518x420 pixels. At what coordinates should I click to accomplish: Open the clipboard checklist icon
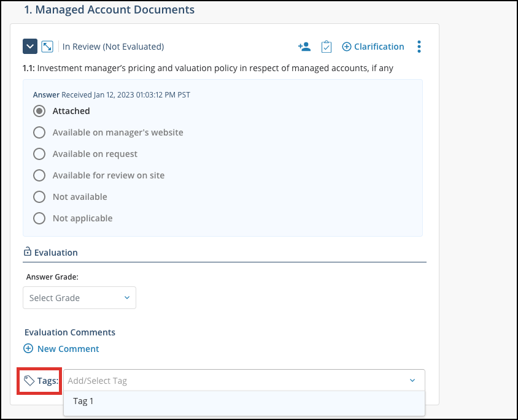coord(327,47)
